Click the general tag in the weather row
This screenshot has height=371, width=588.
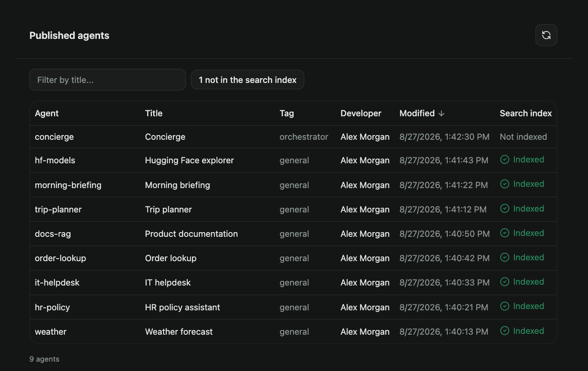coord(294,332)
